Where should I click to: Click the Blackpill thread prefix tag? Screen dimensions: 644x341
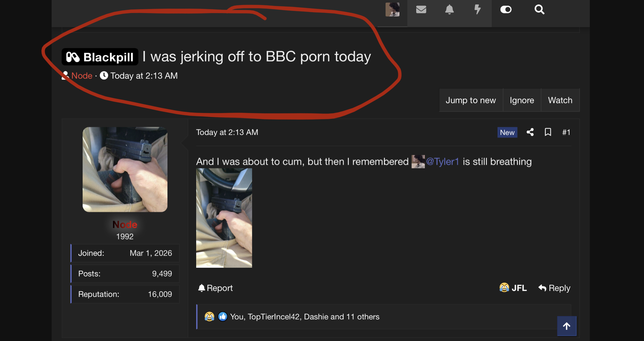pos(100,57)
